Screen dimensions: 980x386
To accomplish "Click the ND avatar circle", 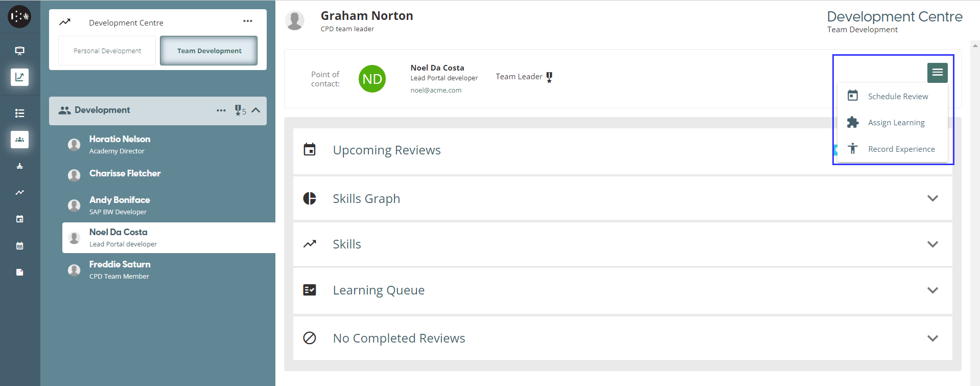I will tap(372, 79).
